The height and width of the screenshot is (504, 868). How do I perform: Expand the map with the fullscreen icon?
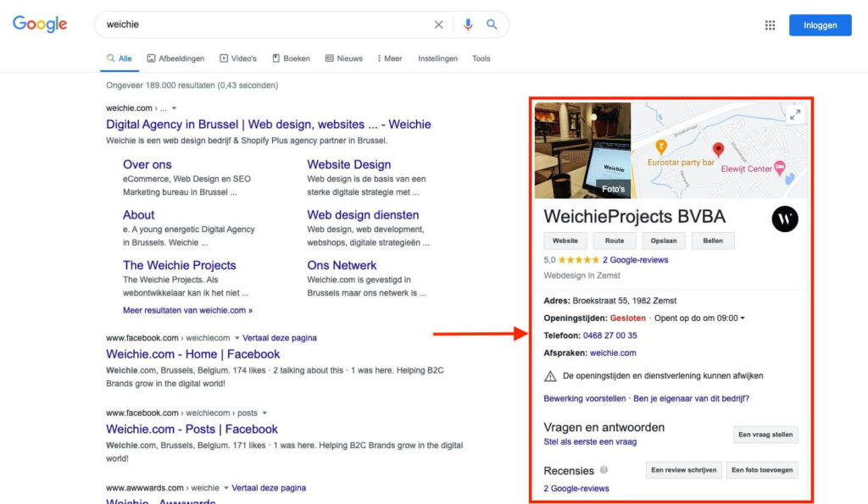coord(795,114)
